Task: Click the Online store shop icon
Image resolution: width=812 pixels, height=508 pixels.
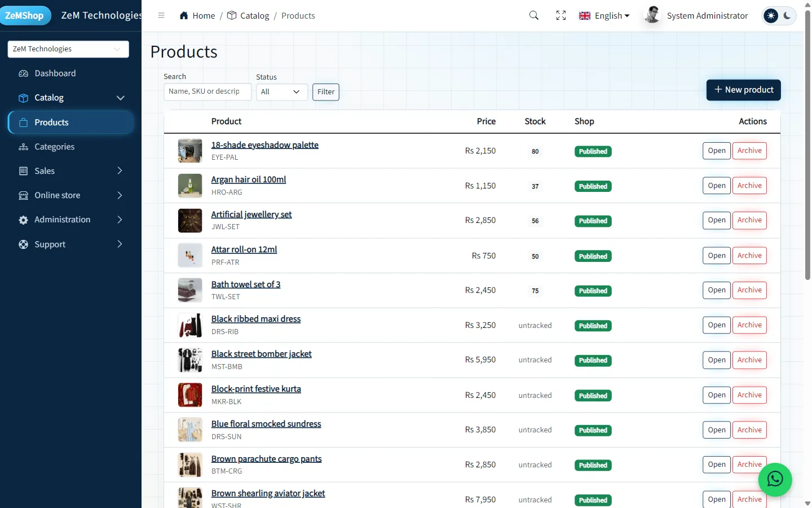Action: pyautogui.click(x=23, y=195)
